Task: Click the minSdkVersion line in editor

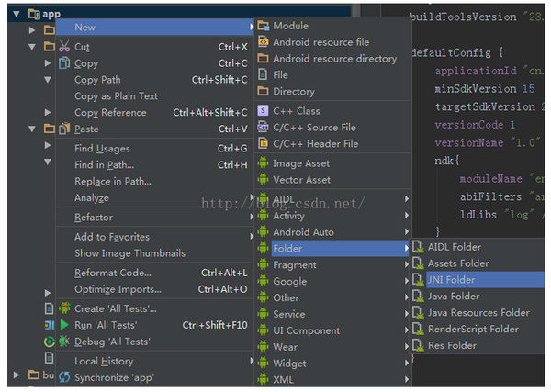Action: click(485, 89)
